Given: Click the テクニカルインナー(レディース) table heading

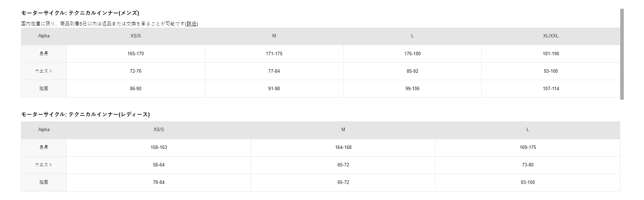Looking at the screenshot, I should click(85, 114).
